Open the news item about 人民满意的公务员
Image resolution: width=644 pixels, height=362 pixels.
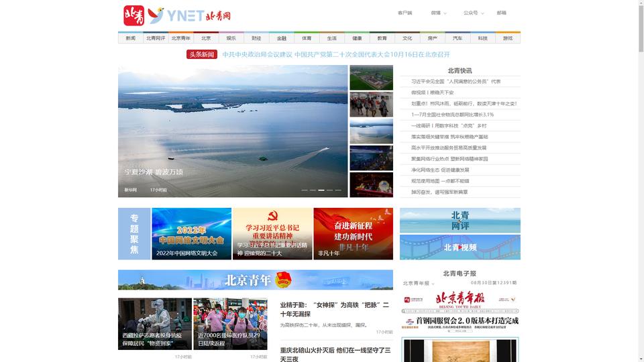(x=456, y=82)
